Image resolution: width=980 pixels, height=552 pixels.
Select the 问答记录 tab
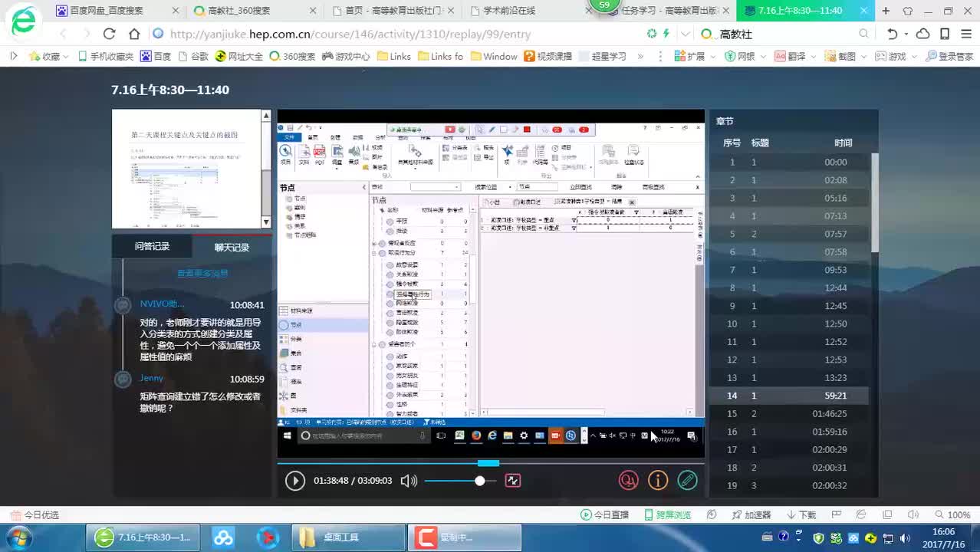pos(152,247)
